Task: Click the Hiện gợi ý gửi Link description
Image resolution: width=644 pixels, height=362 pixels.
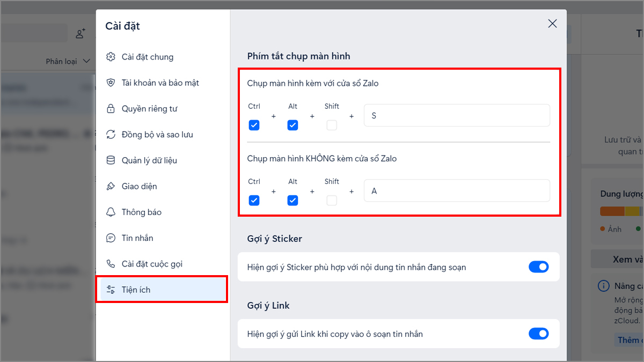Action: click(335, 334)
